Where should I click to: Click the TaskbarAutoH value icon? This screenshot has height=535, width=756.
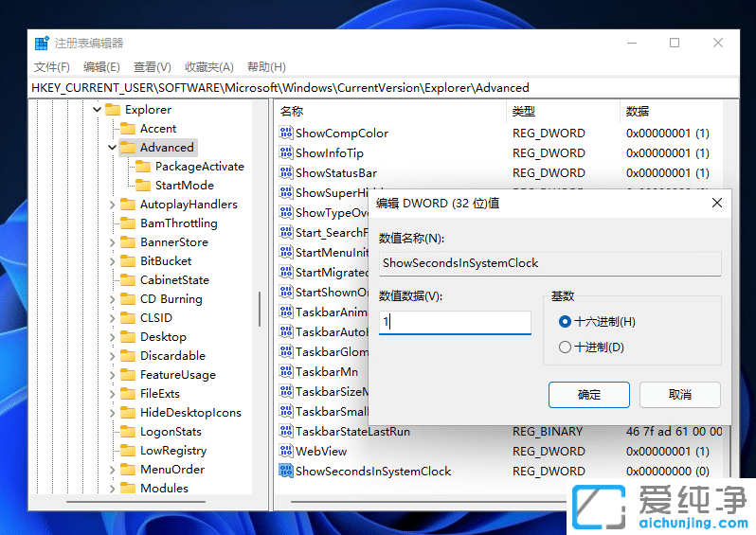pyautogui.click(x=286, y=331)
